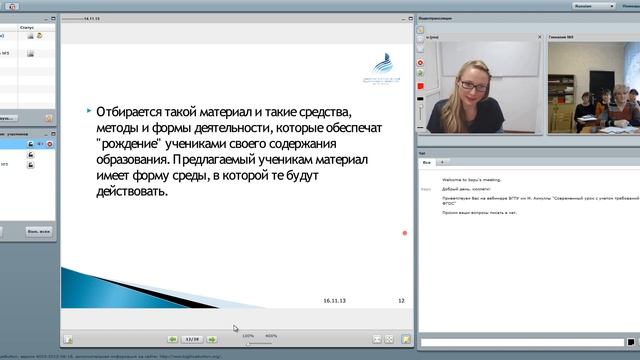This screenshot has width=640, height=360.
Task: Click the upload presentation icon
Action: [x=68, y=339]
